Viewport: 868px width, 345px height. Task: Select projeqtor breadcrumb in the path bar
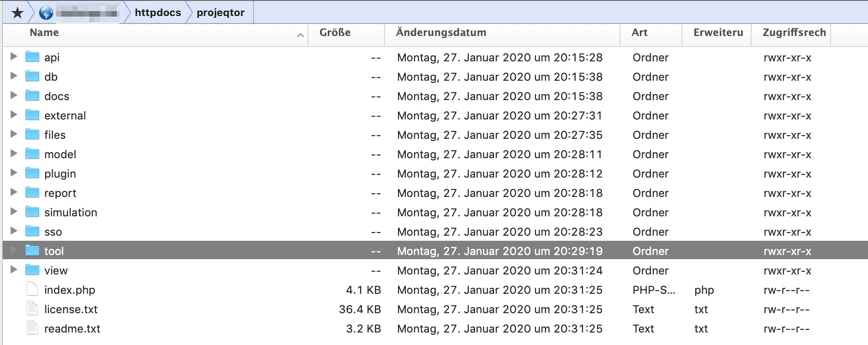220,13
